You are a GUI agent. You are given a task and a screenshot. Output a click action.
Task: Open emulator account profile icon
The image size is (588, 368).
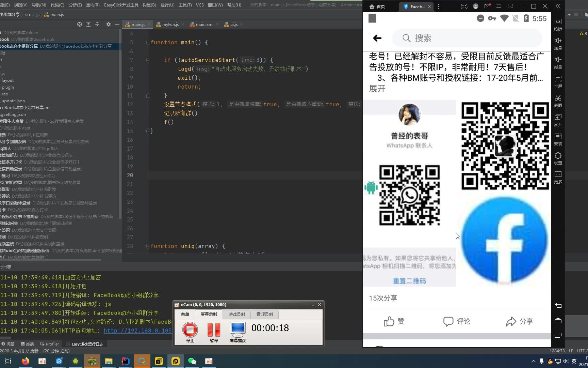coord(476,6)
